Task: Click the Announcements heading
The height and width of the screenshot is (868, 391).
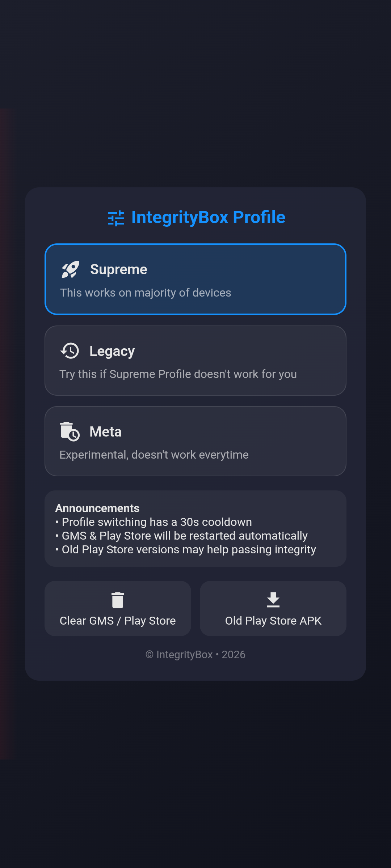Action: click(x=97, y=508)
